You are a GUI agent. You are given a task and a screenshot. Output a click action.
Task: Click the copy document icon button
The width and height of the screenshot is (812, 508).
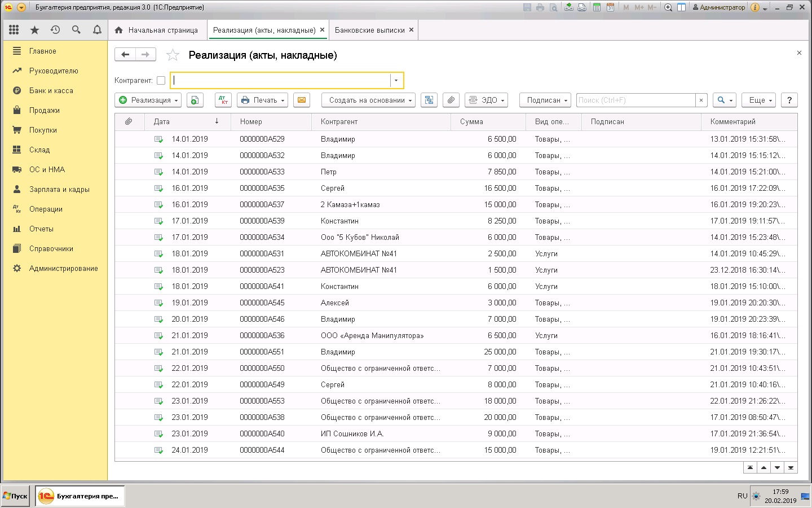pyautogui.click(x=195, y=100)
